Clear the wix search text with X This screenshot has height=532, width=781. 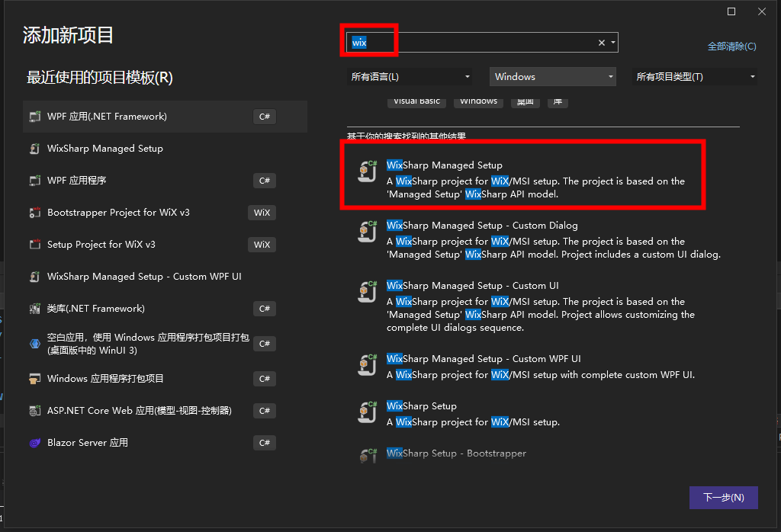tap(602, 43)
